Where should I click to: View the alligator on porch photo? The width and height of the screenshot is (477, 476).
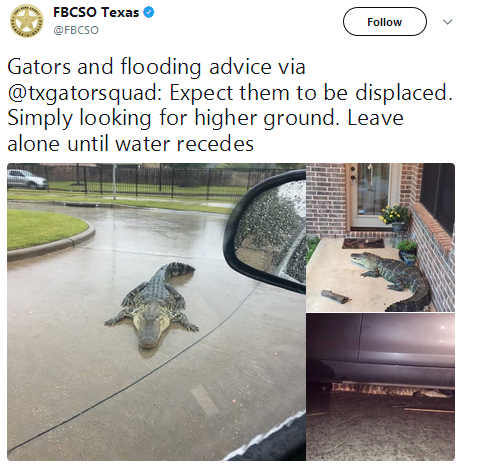[380, 237]
